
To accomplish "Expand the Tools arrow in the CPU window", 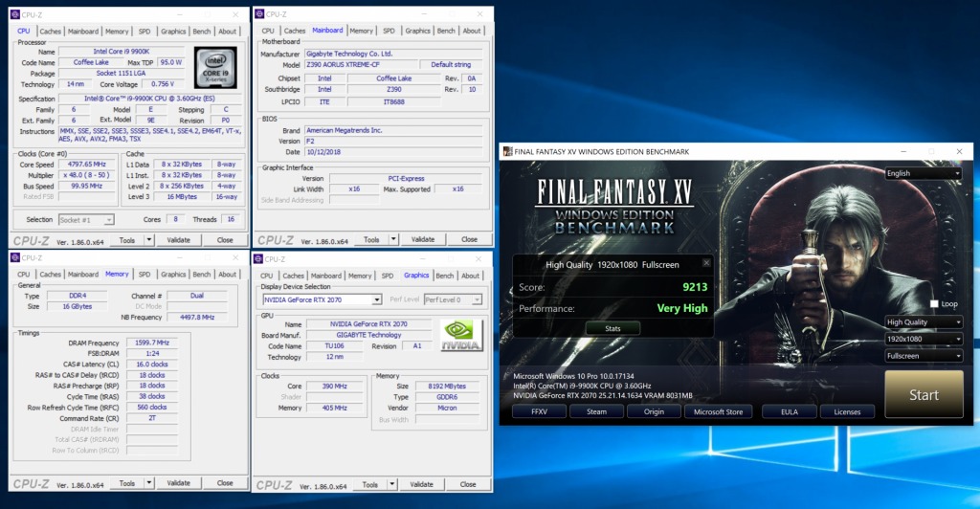I will (x=148, y=240).
